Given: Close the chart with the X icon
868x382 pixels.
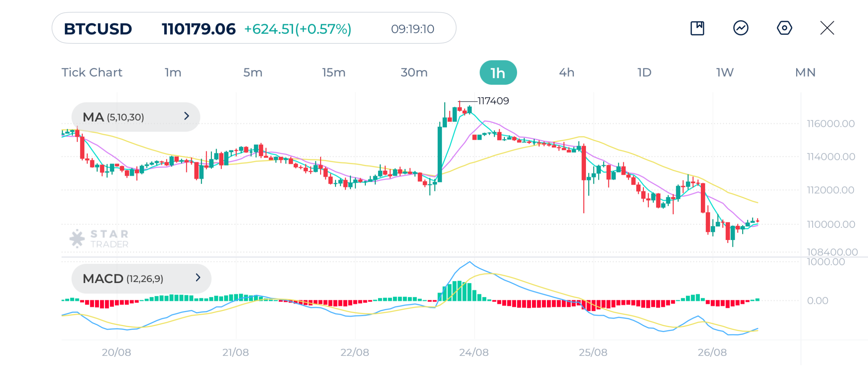Looking at the screenshot, I should [827, 28].
